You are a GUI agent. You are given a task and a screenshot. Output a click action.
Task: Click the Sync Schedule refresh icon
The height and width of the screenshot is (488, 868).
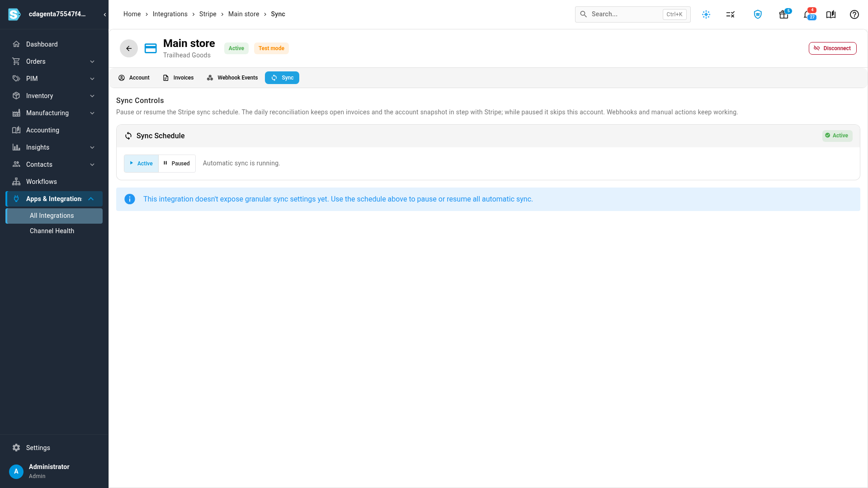(x=128, y=136)
